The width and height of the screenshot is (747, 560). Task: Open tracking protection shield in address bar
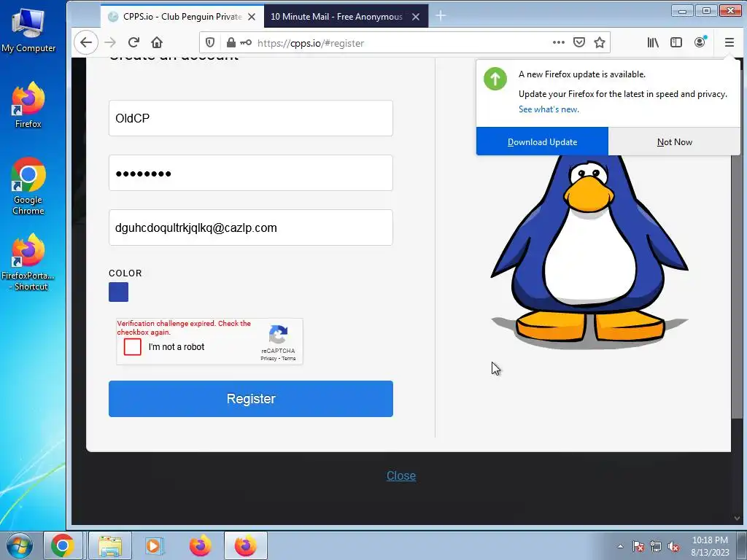coord(210,43)
